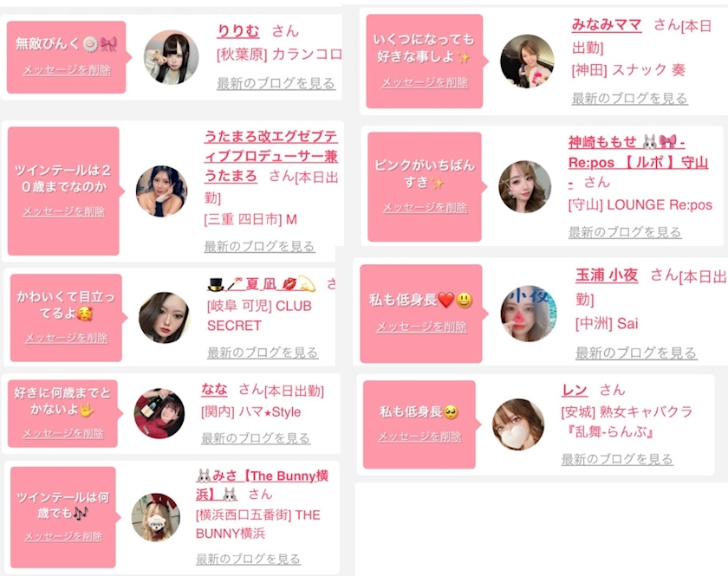The image size is (728, 576).
Task: Open 玉浦 小夜's profile photo
Action: pyautogui.click(x=529, y=314)
